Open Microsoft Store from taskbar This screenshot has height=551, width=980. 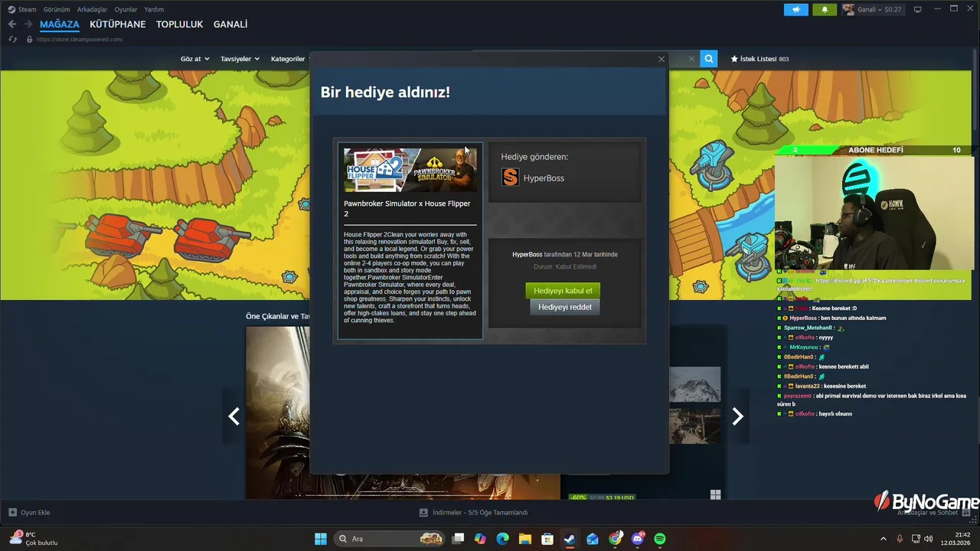547,539
